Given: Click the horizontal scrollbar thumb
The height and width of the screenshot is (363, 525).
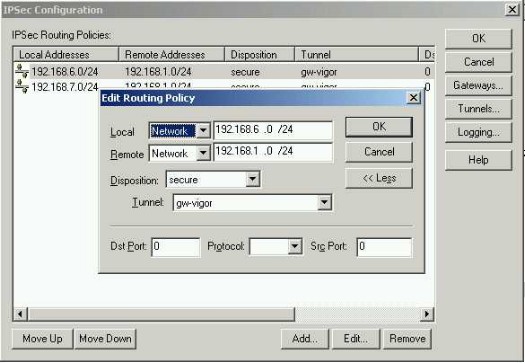Looking at the screenshot, I should tap(161, 314).
